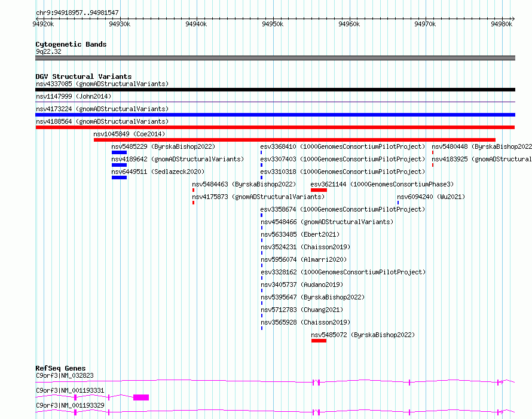Open nsv1045849 (Coe2014) variant label
Screen dimensions: 532x419
(129, 134)
